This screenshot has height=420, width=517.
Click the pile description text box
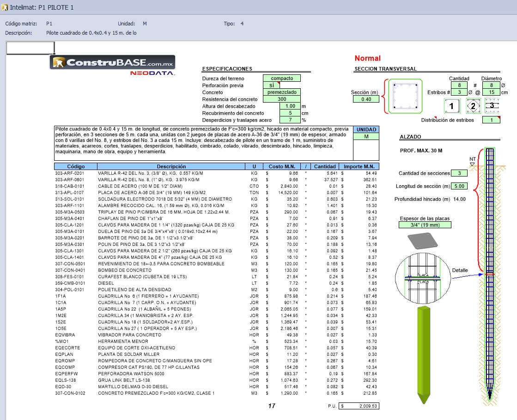(x=203, y=143)
